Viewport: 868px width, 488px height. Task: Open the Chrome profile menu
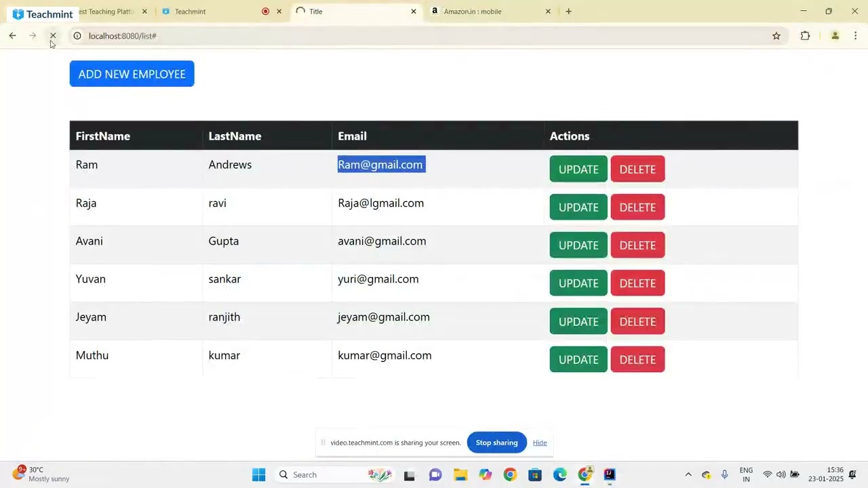tap(835, 36)
